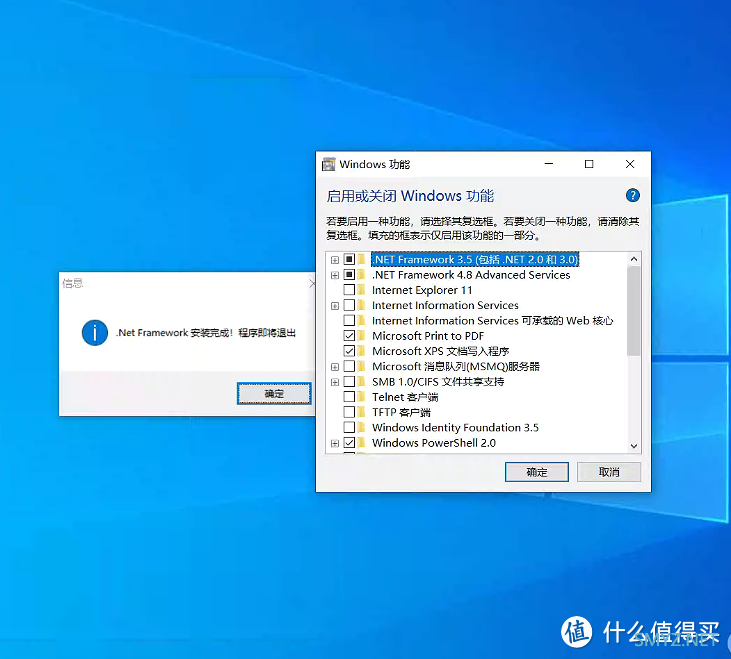
Task: Click folder icon beside Windows Identity Foundation 3.5
Action: pos(362,427)
